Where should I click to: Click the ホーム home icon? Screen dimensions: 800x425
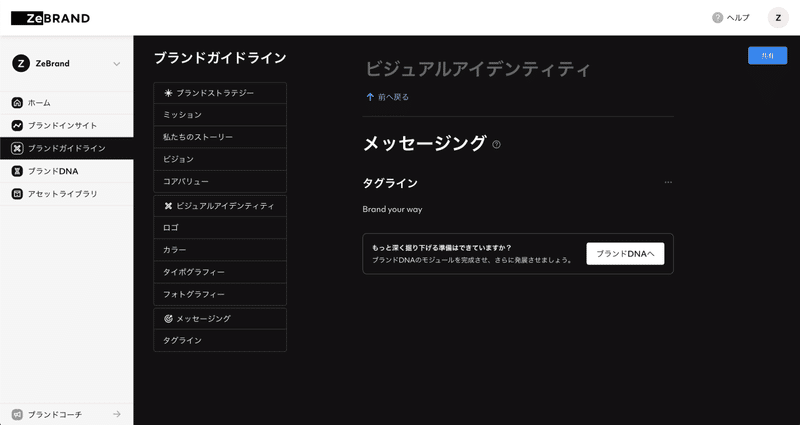[x=17, y=103]
